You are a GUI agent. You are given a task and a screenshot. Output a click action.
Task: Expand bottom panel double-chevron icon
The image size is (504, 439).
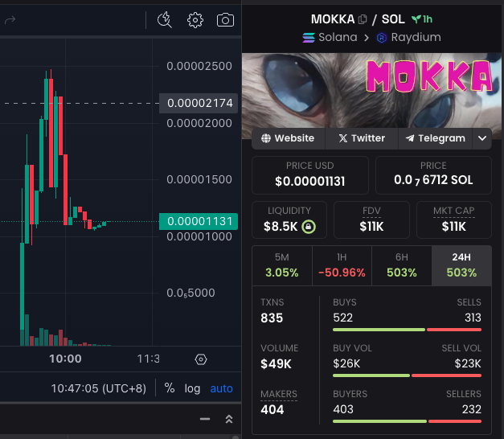[x=229, y=419]
